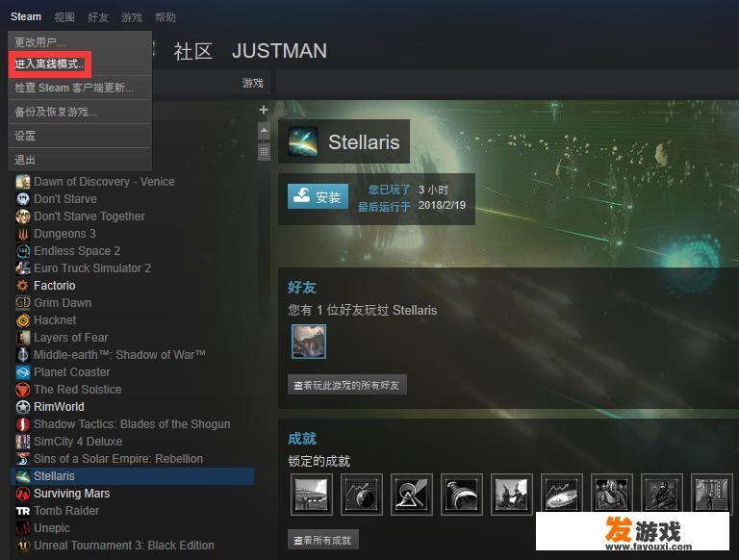Viewport: 739px width, 560px height.
Task: Open the fourth locked achievement icon
Action: tap(462, 495)
